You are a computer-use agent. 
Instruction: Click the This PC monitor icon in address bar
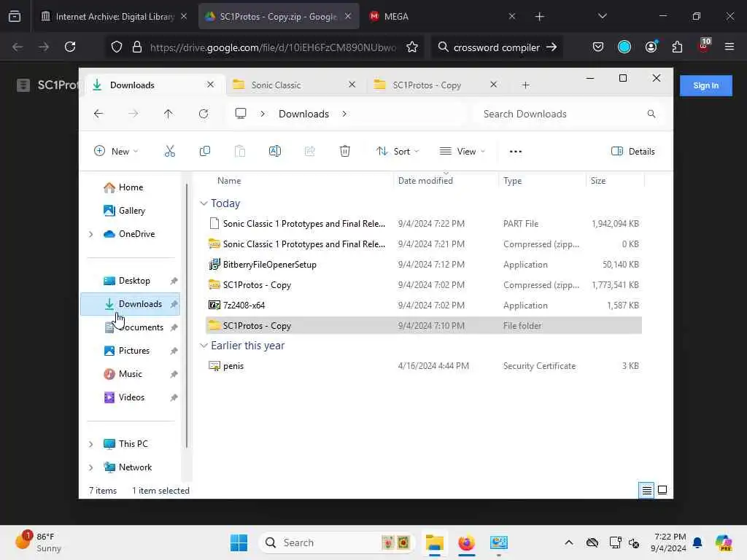[x=241, y=114]
